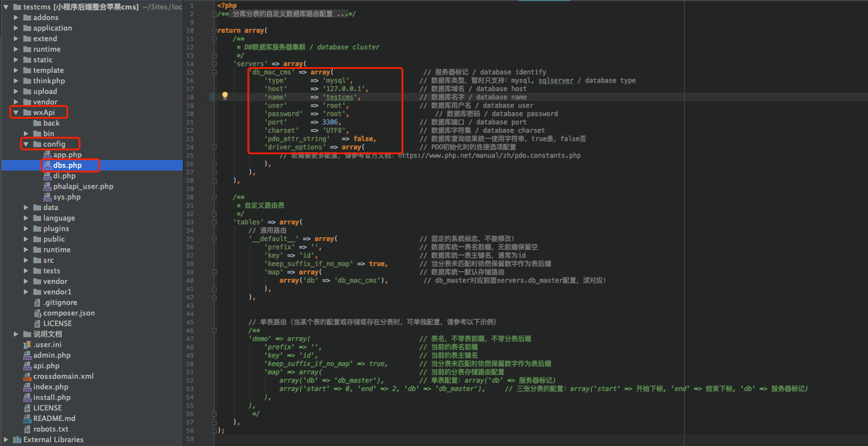Click line number 58 in gutter

[190, 430]
